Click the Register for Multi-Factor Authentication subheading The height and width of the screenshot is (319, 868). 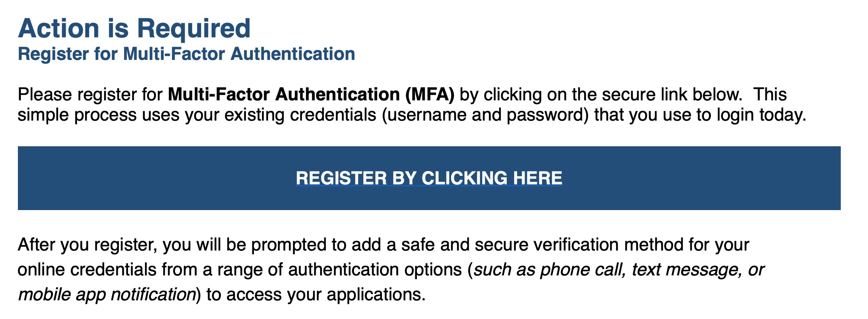click(x=187, y=54)
